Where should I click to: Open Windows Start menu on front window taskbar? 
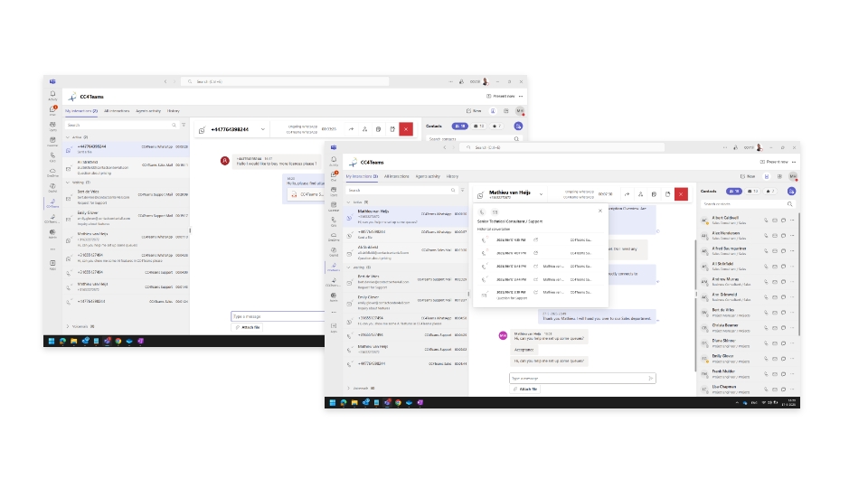point(334,402)
